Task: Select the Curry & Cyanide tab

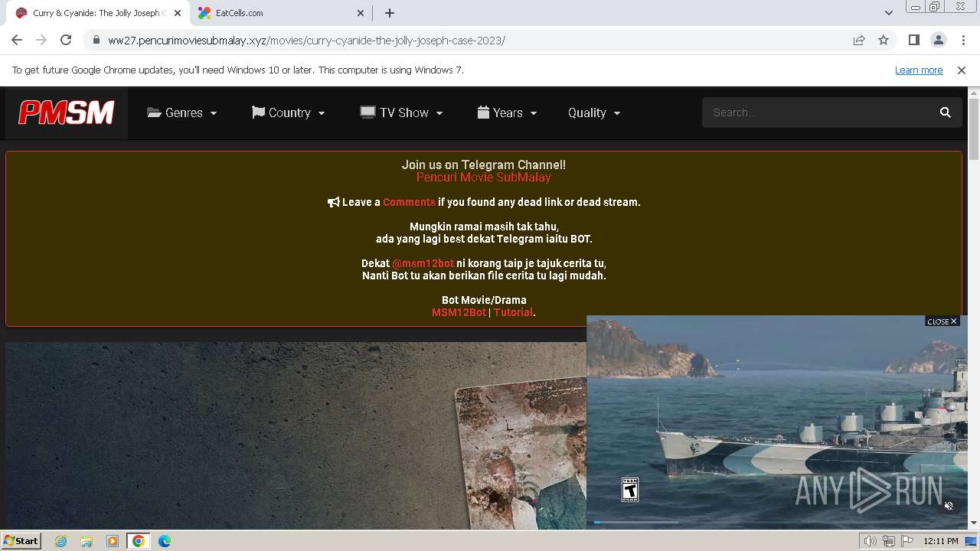Action: click(97, 13)
